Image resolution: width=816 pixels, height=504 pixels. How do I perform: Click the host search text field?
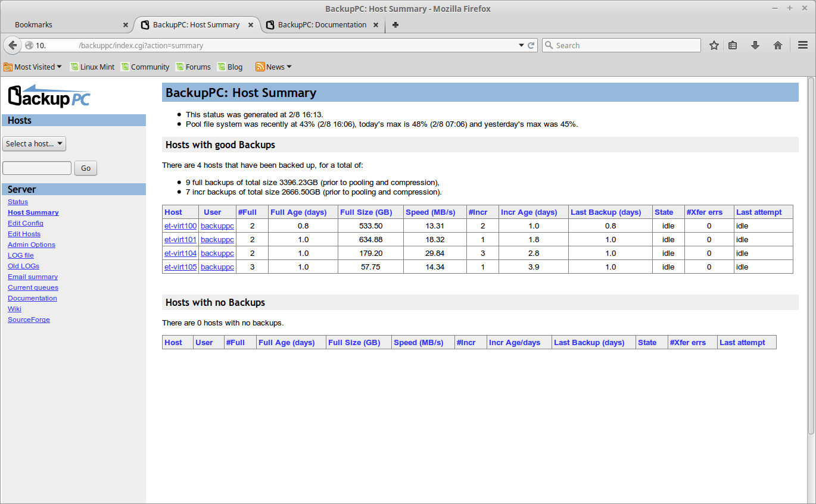click(37, 168)
